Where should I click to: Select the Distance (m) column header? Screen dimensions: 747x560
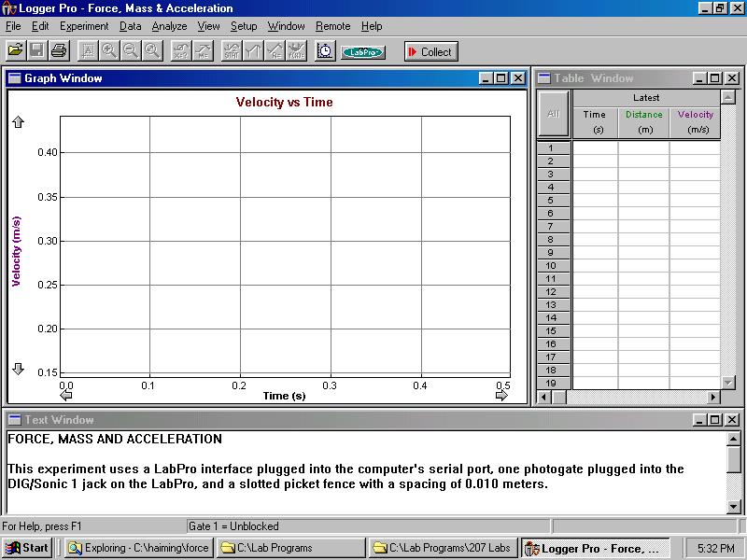644,122
